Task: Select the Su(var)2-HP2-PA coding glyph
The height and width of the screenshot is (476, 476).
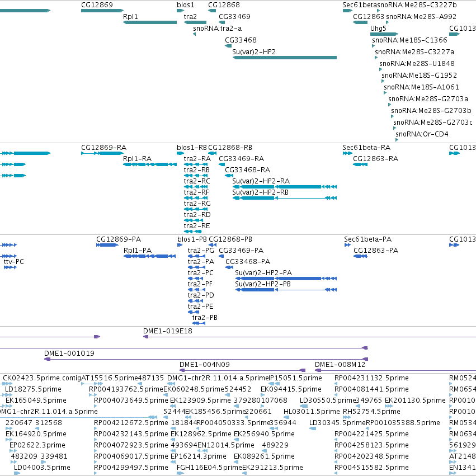Action: click(x=286, y=279)
